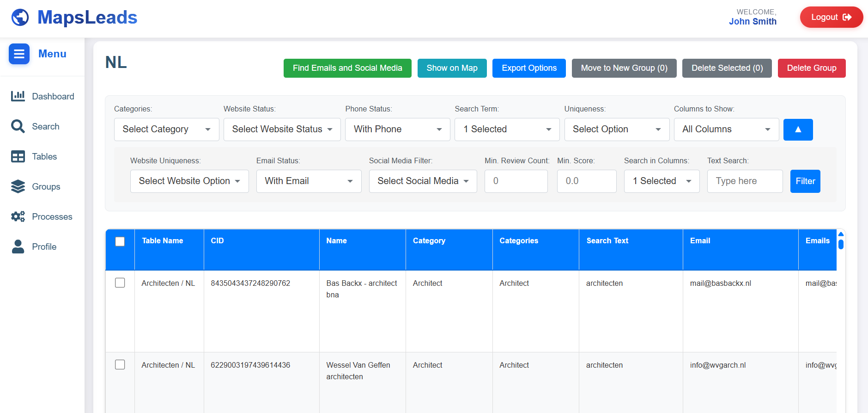Click the John Smith user name
The height and width of the screenshot is (413, 868).
[x=753, y=22]
